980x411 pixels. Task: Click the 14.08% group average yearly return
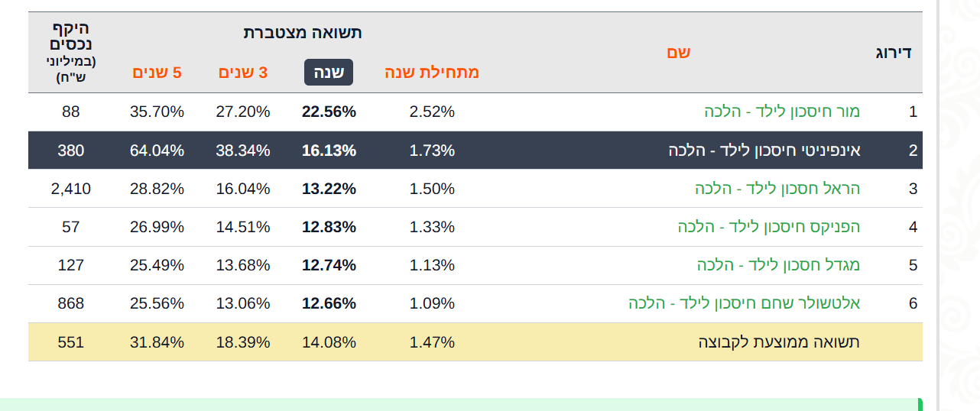click(x=329, y=342)
